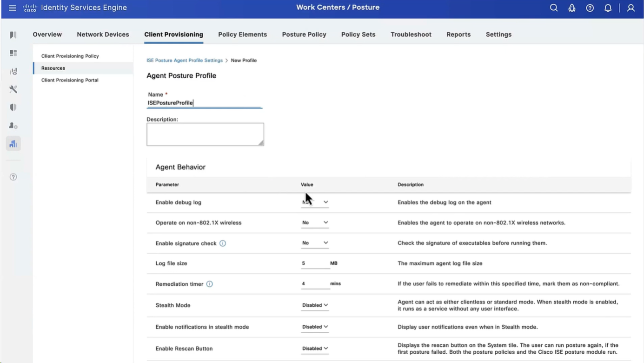Screen dimensions: 644x363
Task: Click the bookmarks icon in left sidebar
Action: coord(13,35)
